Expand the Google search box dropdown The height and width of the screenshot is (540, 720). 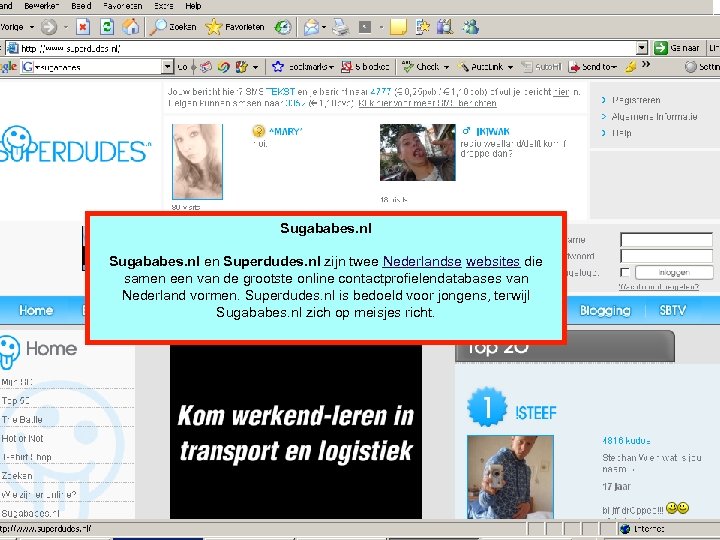click(168, 67)
